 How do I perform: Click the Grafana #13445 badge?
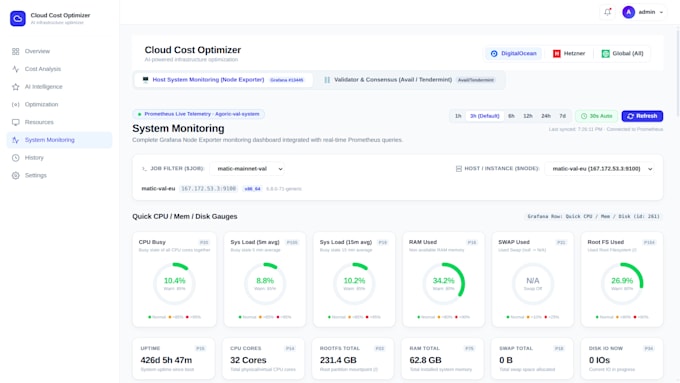(287, 80)
